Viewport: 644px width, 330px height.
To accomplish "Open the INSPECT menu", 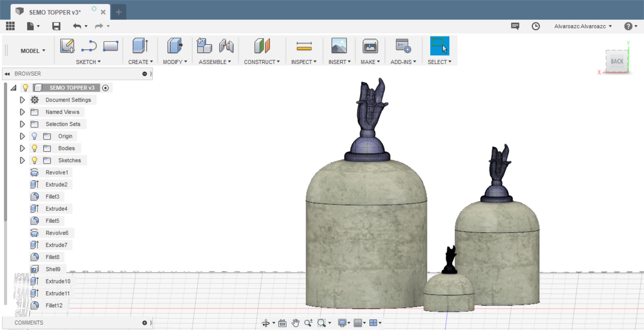I will (x=303, y=62).
